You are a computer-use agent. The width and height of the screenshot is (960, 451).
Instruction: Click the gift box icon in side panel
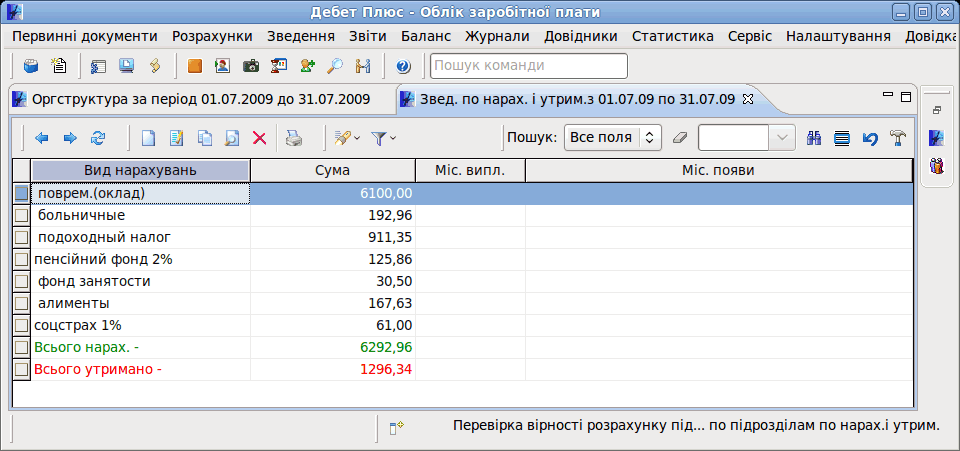937,165
